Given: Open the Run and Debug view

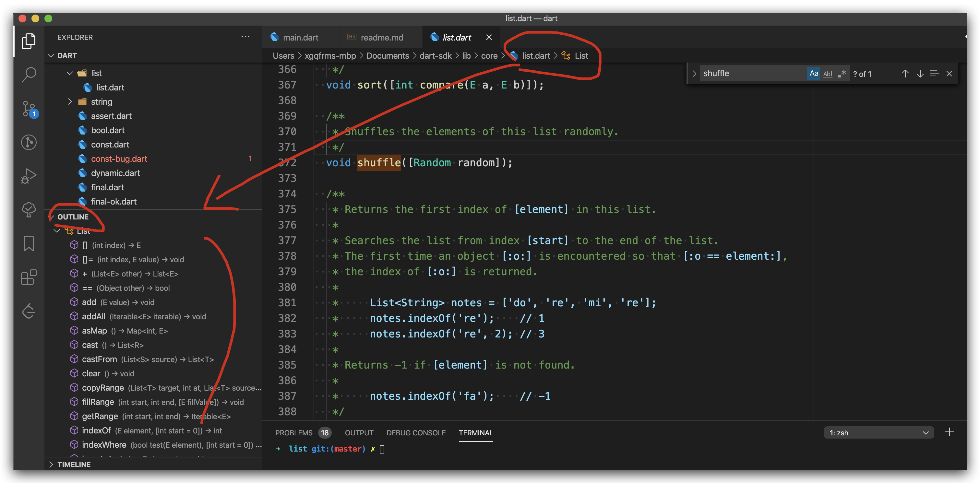Looking at the screenshot, I should tap(29, 176).
